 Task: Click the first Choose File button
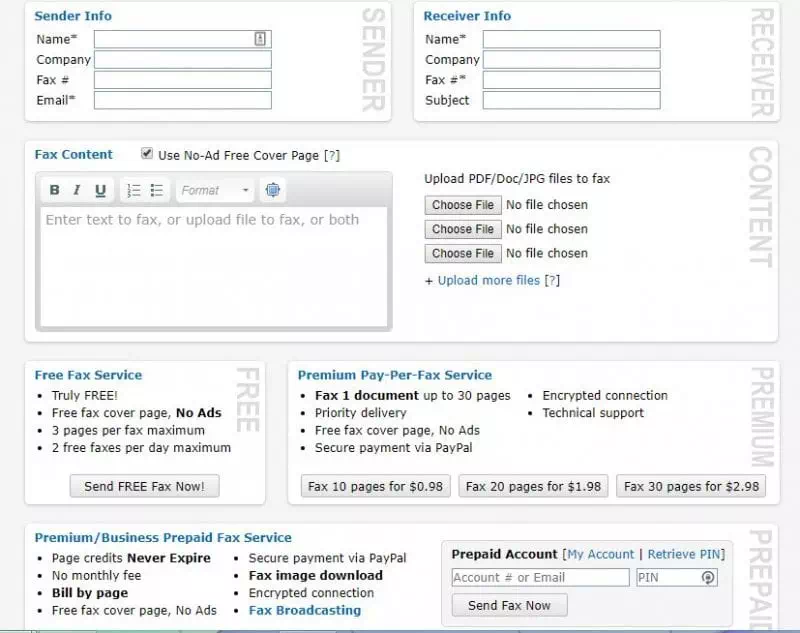point(462,205)
